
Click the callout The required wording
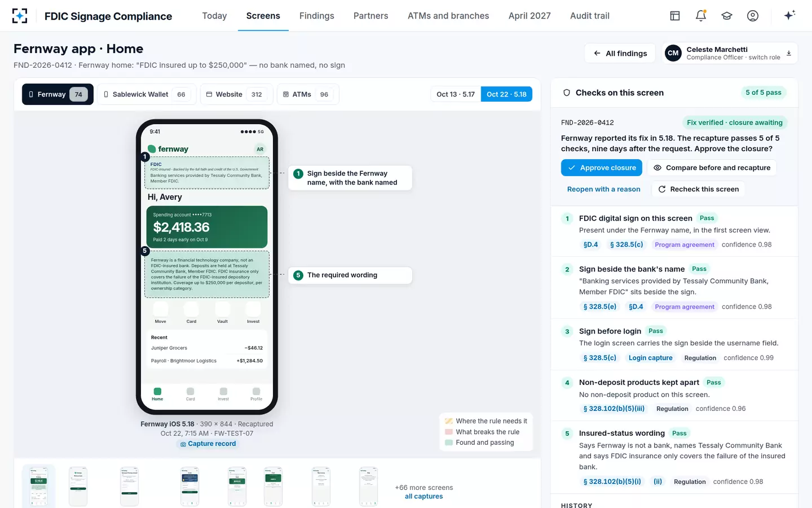[350, 275]
